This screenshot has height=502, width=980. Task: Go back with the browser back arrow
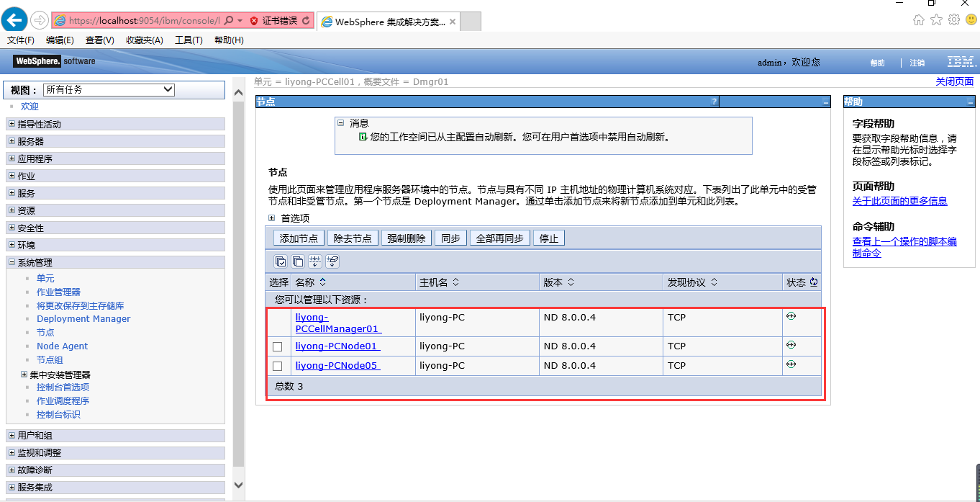(15, 19)
